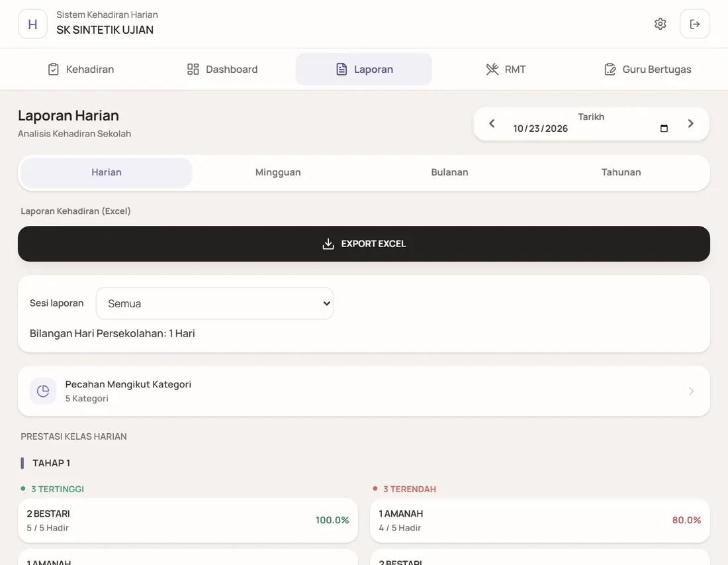The width and height of the screenshot is (728, 565).
Task: Open the 2 BESTARI 100.0% class card
Action: tap(188, 521)
